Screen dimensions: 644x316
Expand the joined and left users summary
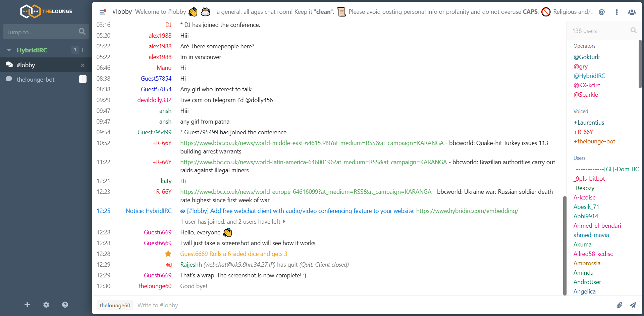coord(233,222)
